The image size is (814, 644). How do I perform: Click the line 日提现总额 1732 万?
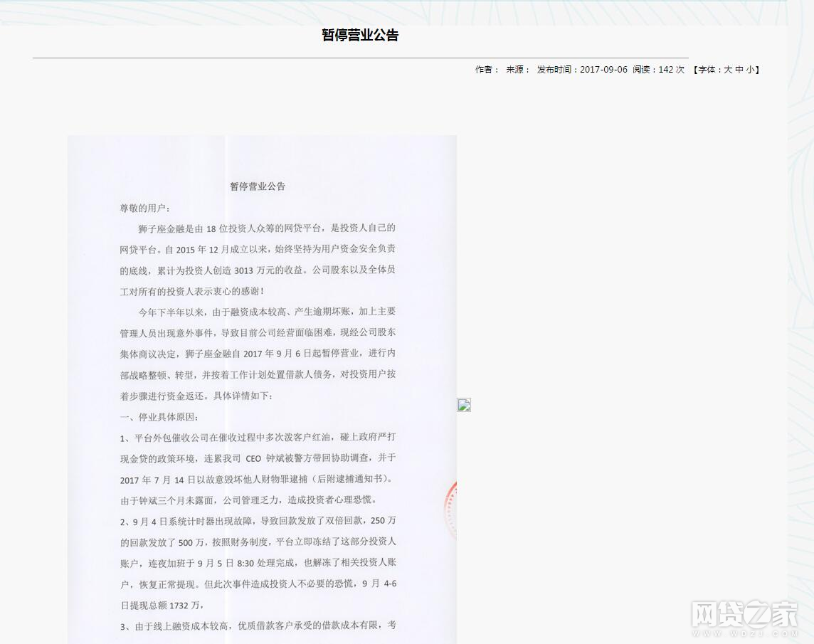click(162, 606)
